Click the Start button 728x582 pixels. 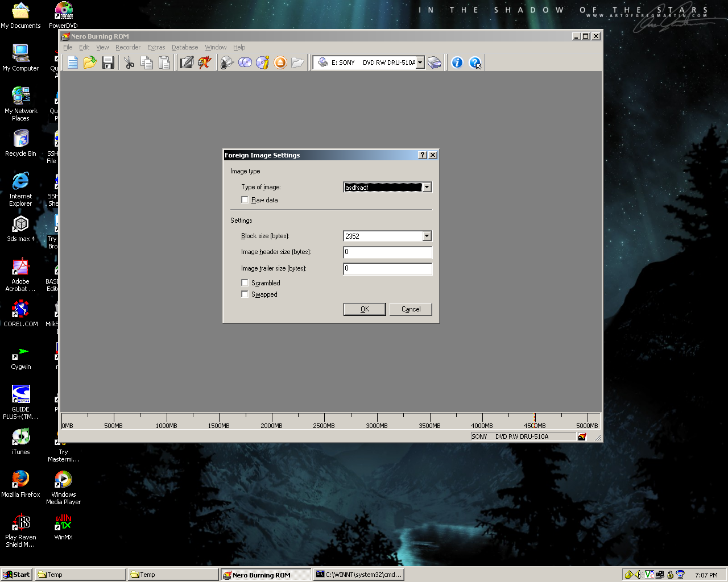click(x=16, y=575)
